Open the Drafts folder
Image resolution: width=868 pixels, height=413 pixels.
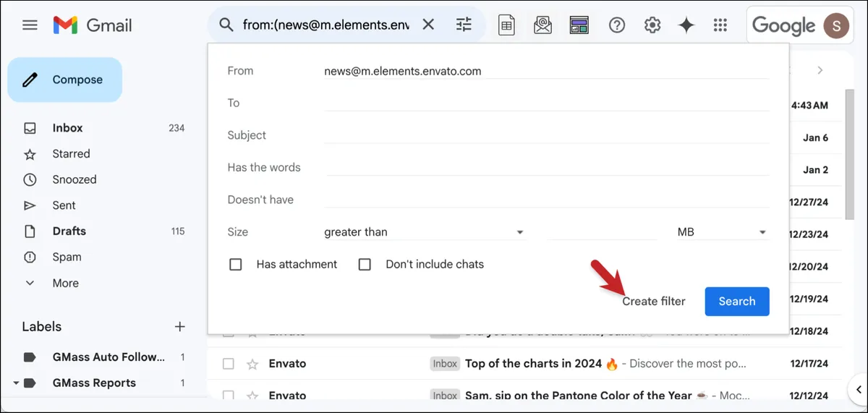[x=69, y=231]
